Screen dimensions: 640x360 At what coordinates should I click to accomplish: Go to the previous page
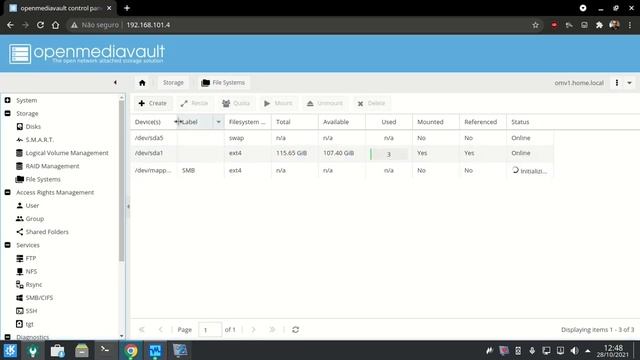(160, 329)
